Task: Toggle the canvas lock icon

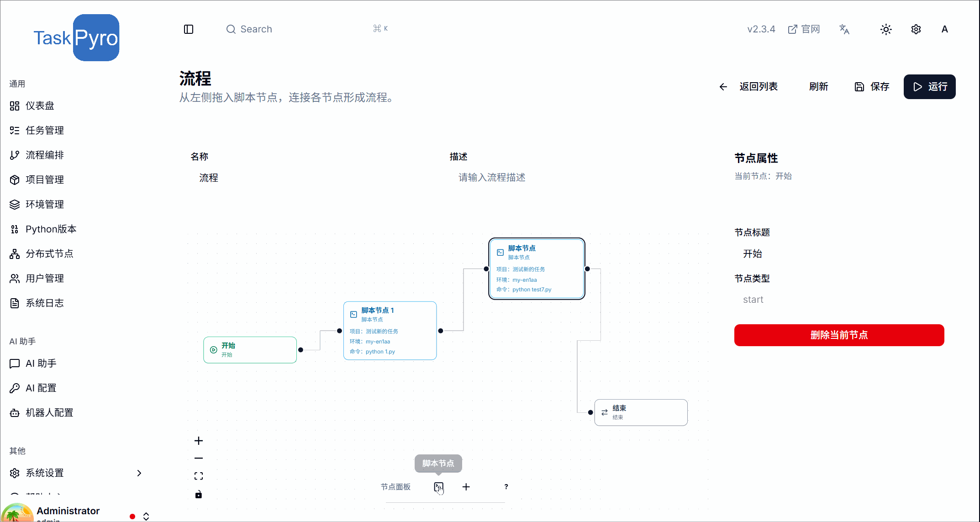Action: (199, 494)
